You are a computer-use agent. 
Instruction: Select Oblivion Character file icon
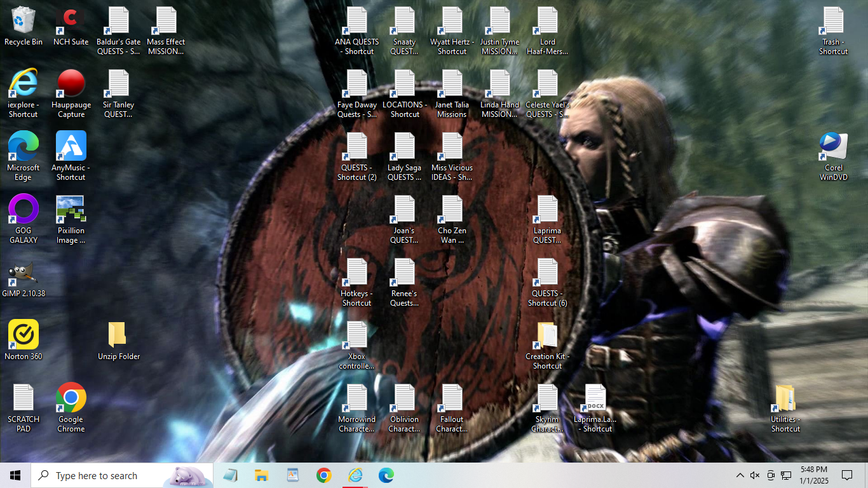tap(405, 407)
